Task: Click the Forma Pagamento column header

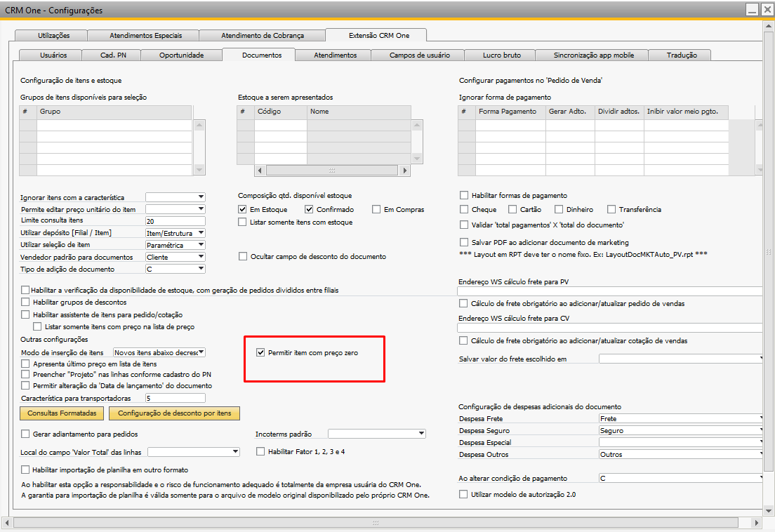Action: coord(510,112)
